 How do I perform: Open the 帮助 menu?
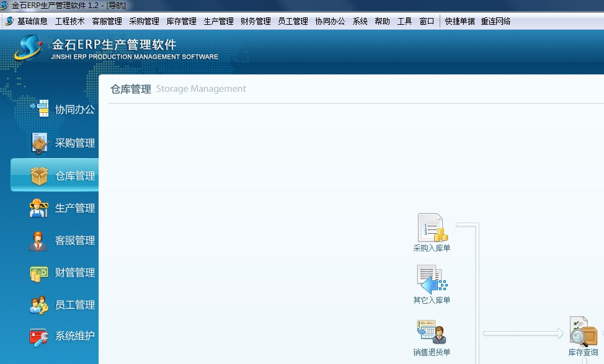click(x=382, y=20)
